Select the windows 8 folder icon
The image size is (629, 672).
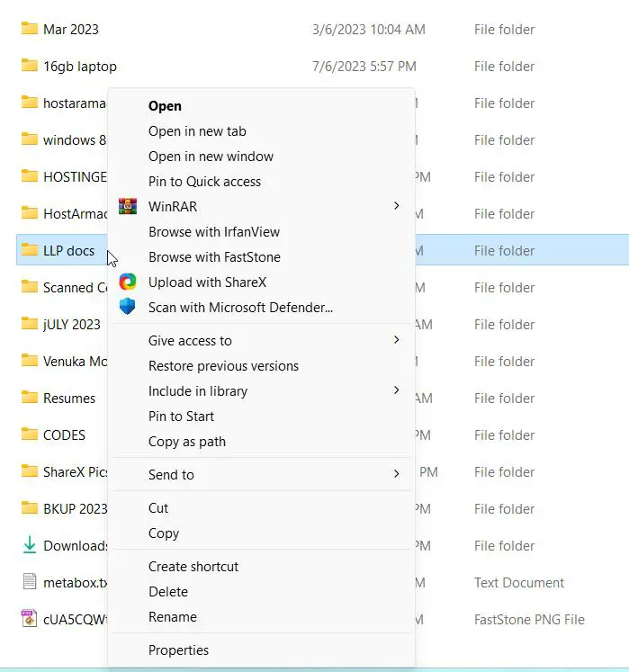[30, 139]
